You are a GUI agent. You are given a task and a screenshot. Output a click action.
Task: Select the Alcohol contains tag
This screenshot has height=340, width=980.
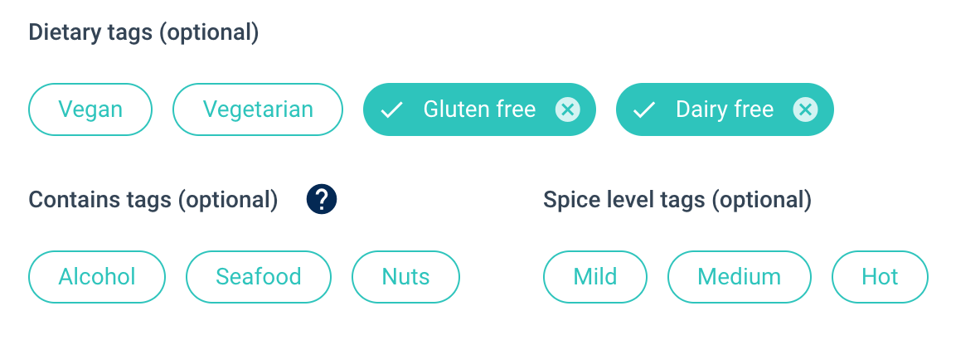pos(97,276)
